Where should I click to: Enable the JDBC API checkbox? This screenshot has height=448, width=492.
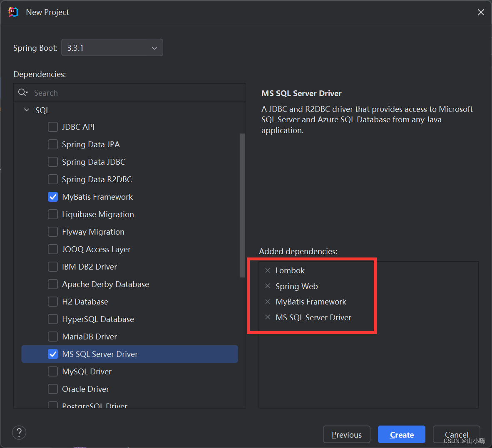[53, 127]
